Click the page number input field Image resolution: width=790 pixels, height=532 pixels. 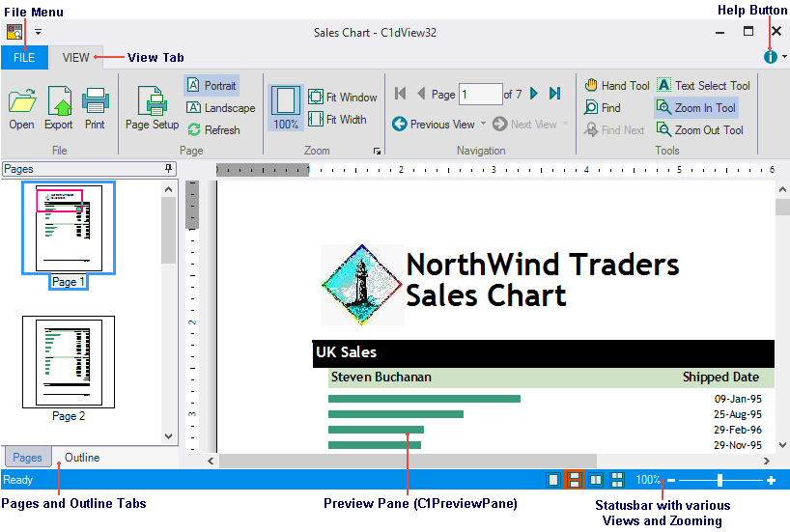coord(481,95)
